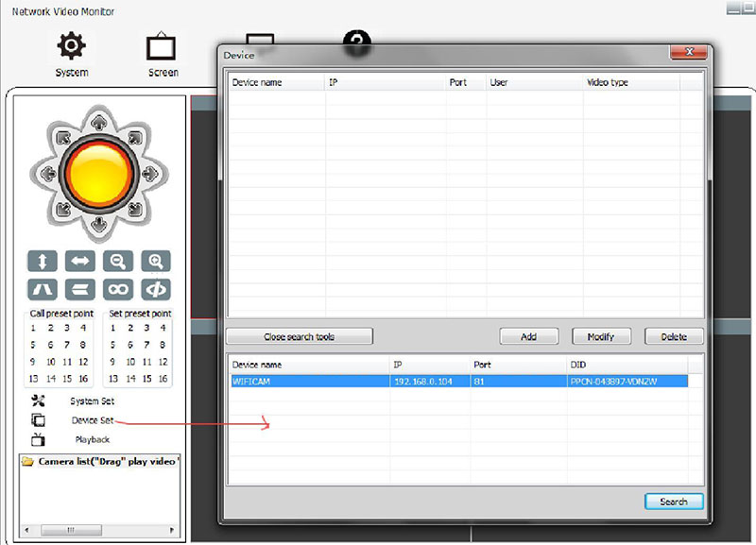Image resolution: width=756 pixels, height=545 pixels.
Task: Click the infinity loop control icon
Action: coord(118,289)
